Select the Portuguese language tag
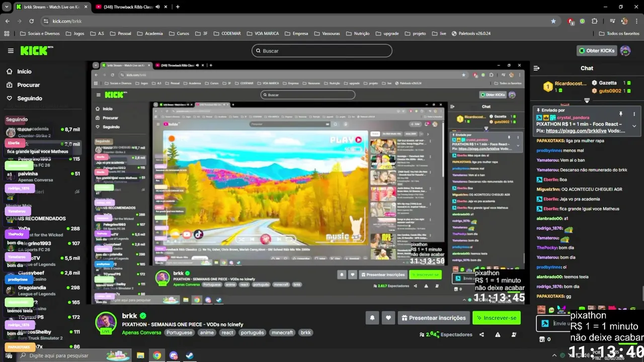Screen dimensions: 644x362 click(179, 332)
